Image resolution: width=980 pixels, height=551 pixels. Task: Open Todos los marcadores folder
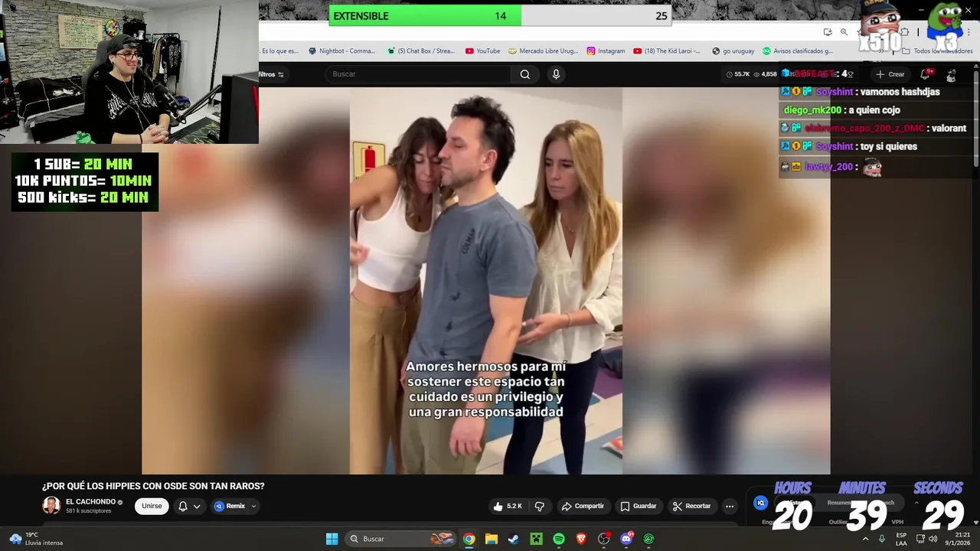[937, 51]
